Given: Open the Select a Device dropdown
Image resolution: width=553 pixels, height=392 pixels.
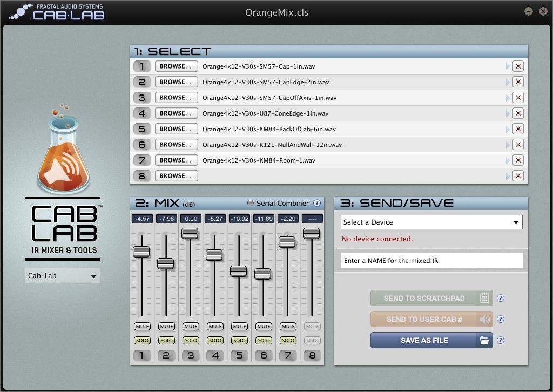Looking at the screenshot, I should (431, 222).
